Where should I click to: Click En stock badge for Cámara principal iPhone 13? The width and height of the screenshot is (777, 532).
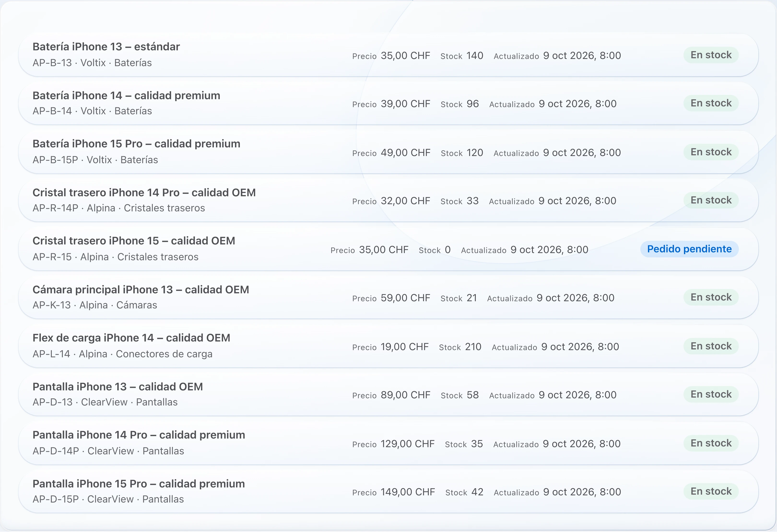click(711, 297)
